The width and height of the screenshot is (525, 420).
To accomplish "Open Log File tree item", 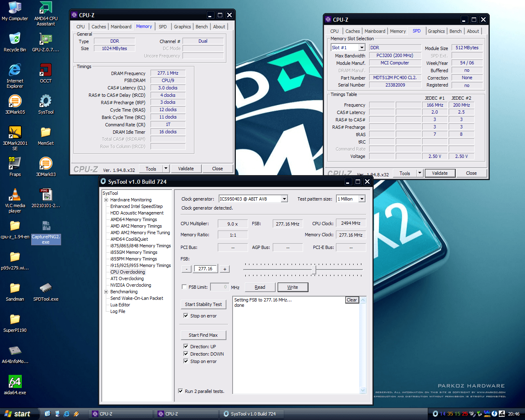I will (118, 311).
